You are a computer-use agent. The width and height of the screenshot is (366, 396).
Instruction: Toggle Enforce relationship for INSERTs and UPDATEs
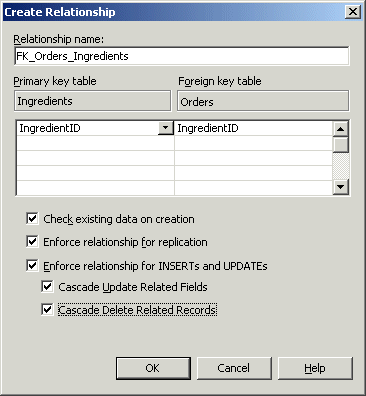[x=32, y=266]
